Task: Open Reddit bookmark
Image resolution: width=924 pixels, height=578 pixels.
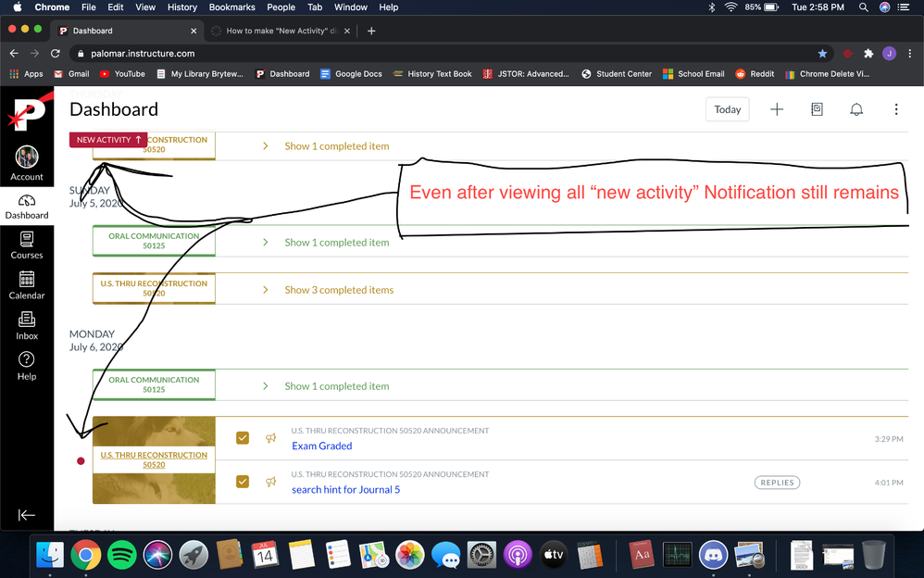Action: click(755, 74)
